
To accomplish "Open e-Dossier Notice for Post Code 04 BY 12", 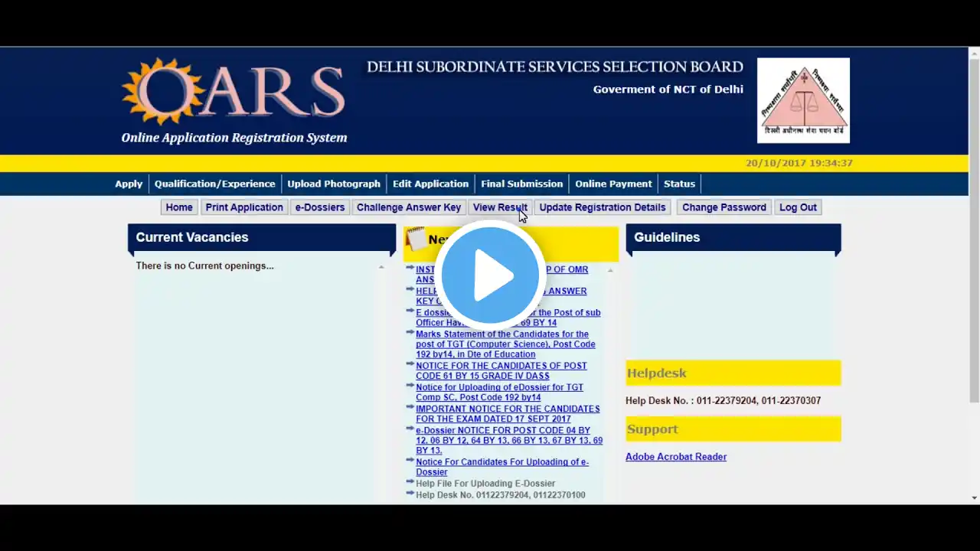I will point(509,441).
